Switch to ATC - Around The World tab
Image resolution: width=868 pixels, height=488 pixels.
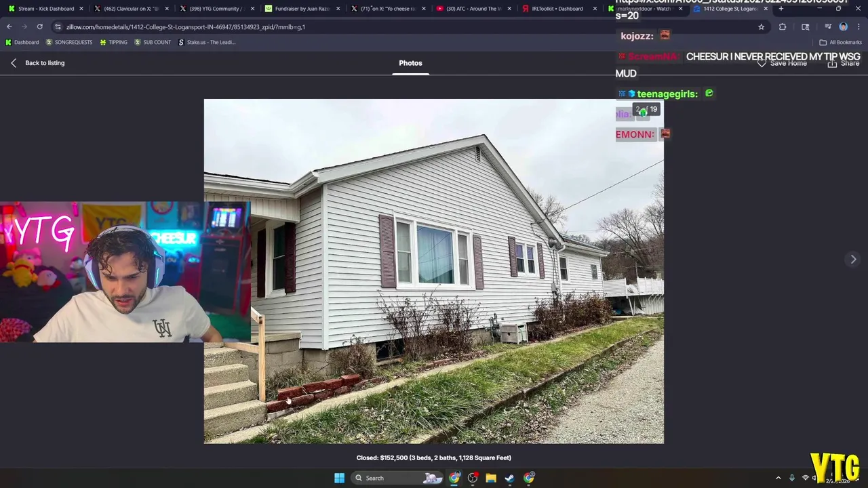(x=473, y=9)
